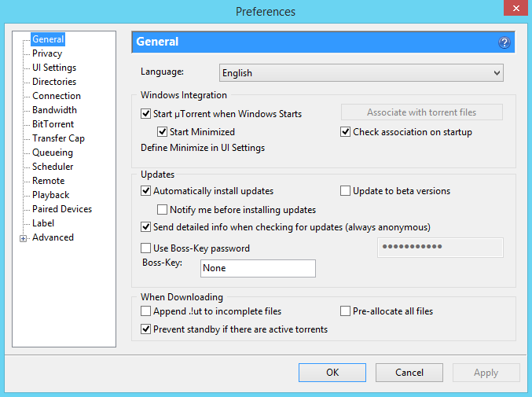Click the OK button
Image resolution: width=532 pixels, height=397 pixels.
coord(332,373)
